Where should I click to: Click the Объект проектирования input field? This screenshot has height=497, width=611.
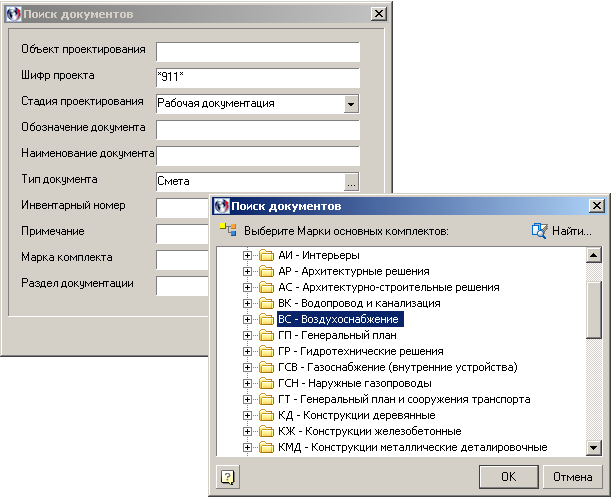(257, 51)
